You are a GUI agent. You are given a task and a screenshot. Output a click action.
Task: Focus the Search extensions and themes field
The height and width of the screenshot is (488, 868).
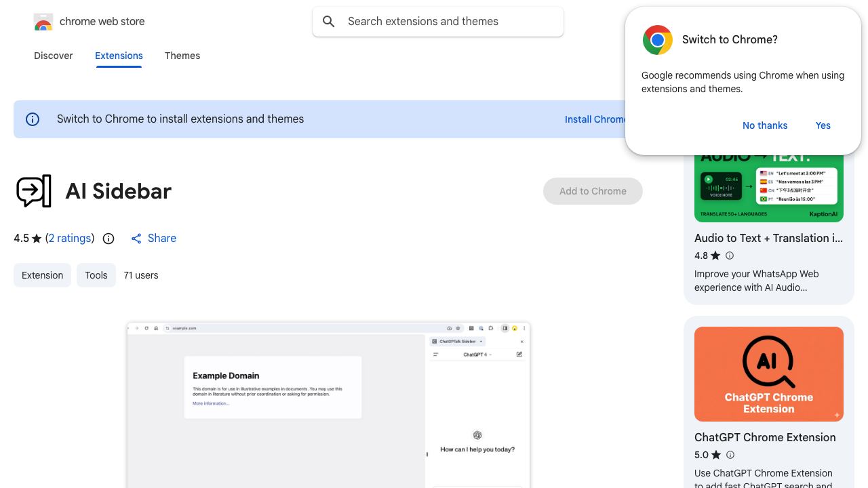pos(438,22)
